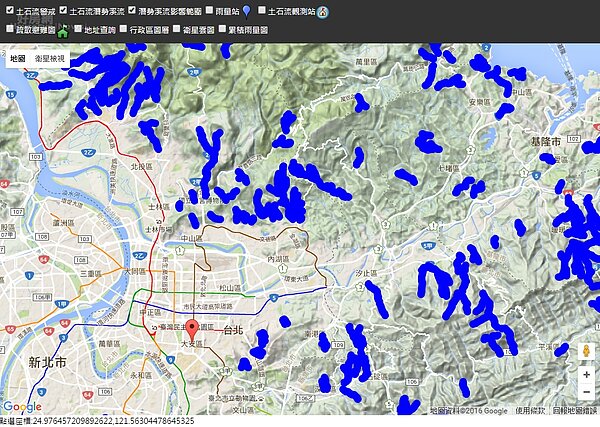The width and height of the screenshot is (600, 427).
Task: Switch to the 衛星檢視 satellite tab
Action: click(50, 59)
